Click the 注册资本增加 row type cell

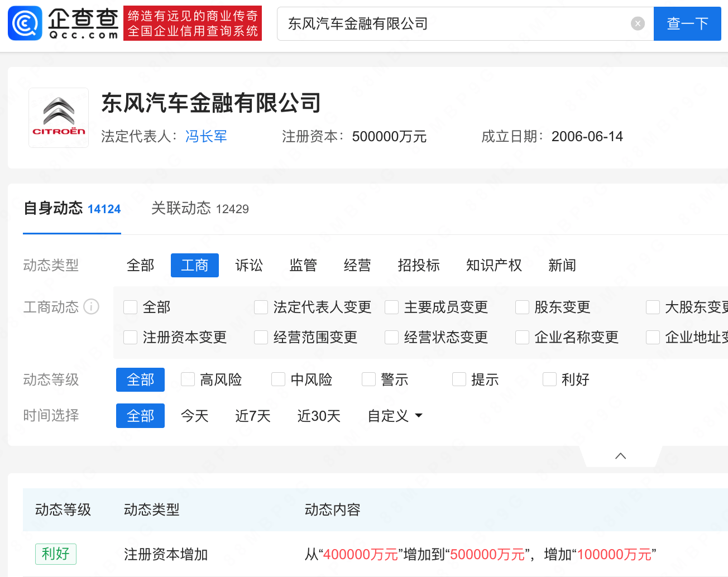click(x=166, y=554)
